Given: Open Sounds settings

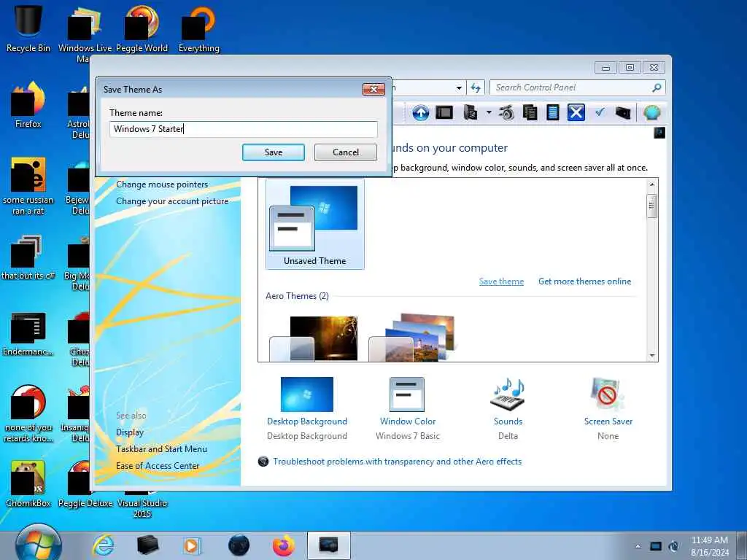Looking at the screenshot, I should click(x=508, y=408).
